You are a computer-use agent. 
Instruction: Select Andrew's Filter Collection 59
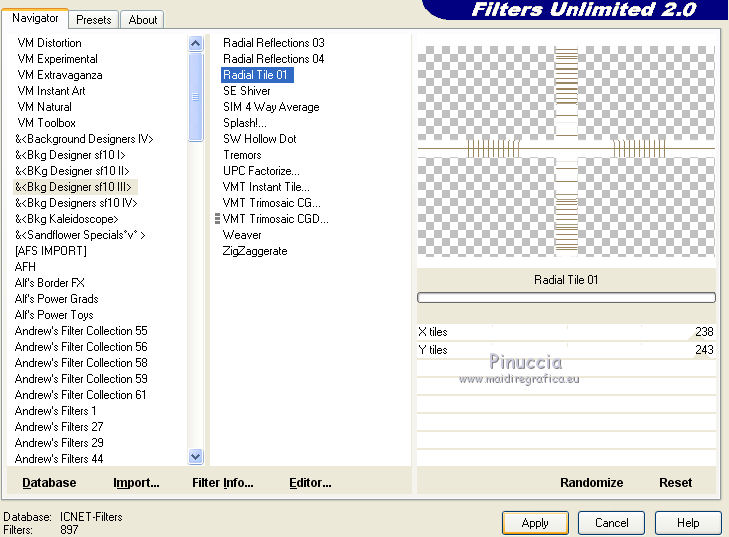tap(81, 379)
